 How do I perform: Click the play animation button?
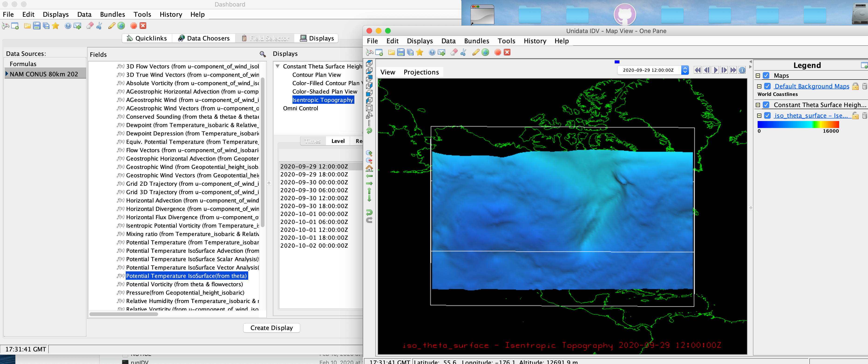(x=715, y=70)
